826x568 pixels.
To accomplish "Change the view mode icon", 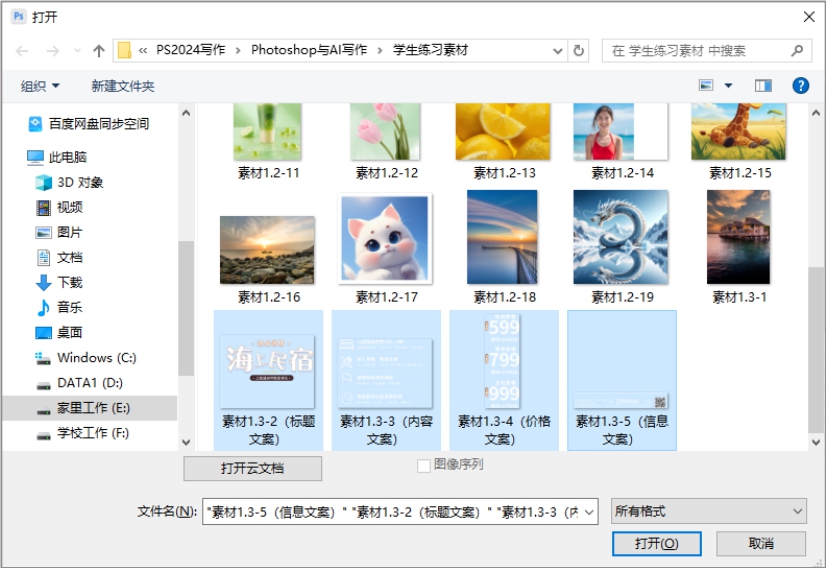I will coord(706,85).
